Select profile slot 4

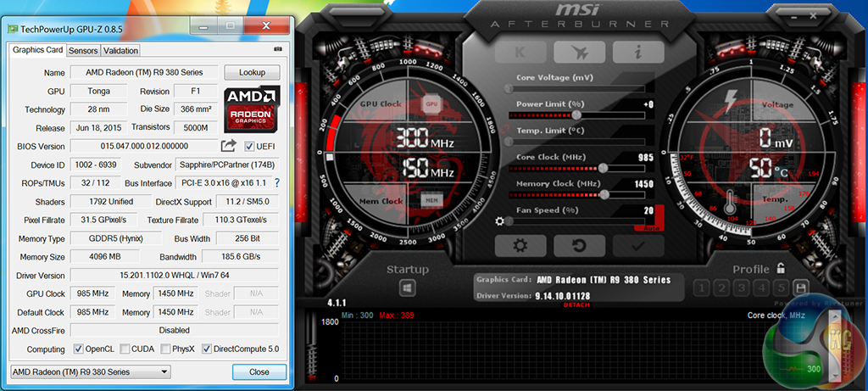click(761, 288)
